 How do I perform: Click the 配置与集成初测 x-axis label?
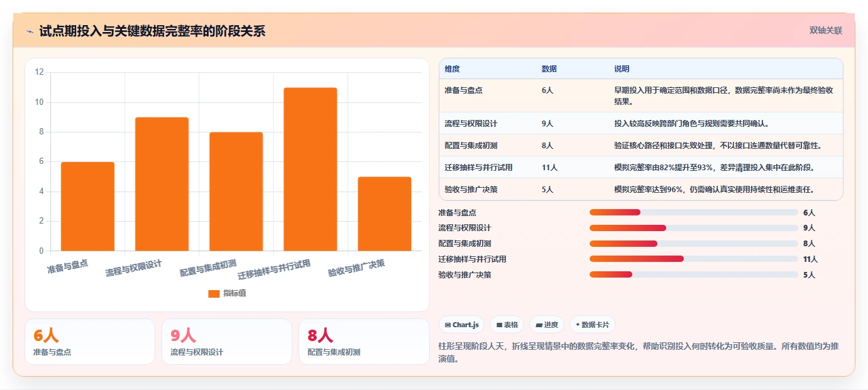coord(208,268)
